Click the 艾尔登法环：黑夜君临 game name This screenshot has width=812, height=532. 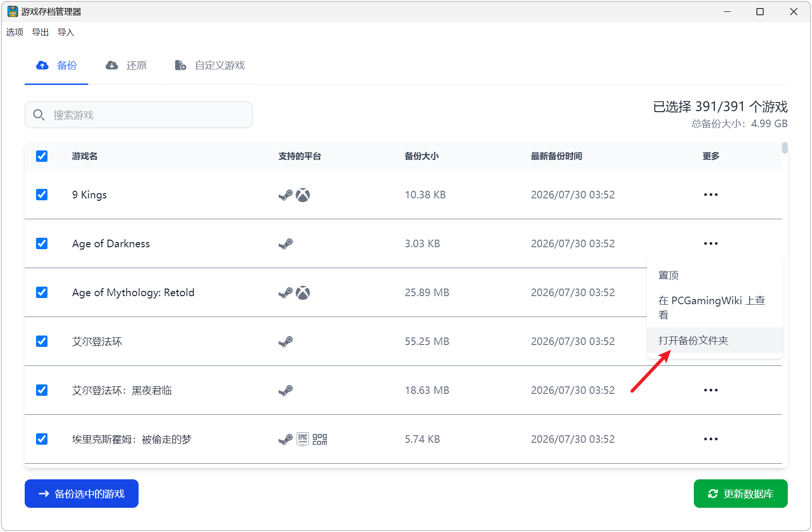pos(122,390)
